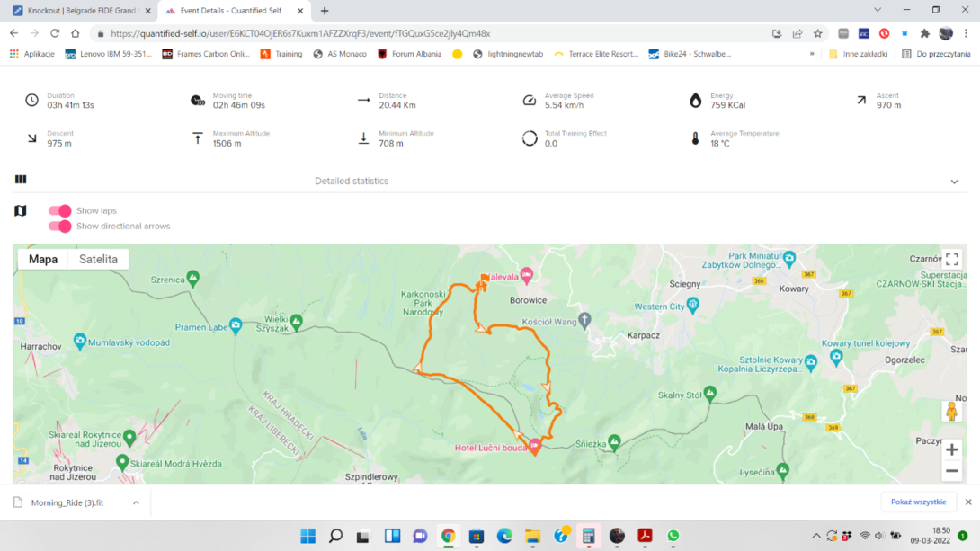The width and height of the screenshot is (980, 551).
Task: Toggle the Show directional arrows switch
Action: [x=60, y=227]
